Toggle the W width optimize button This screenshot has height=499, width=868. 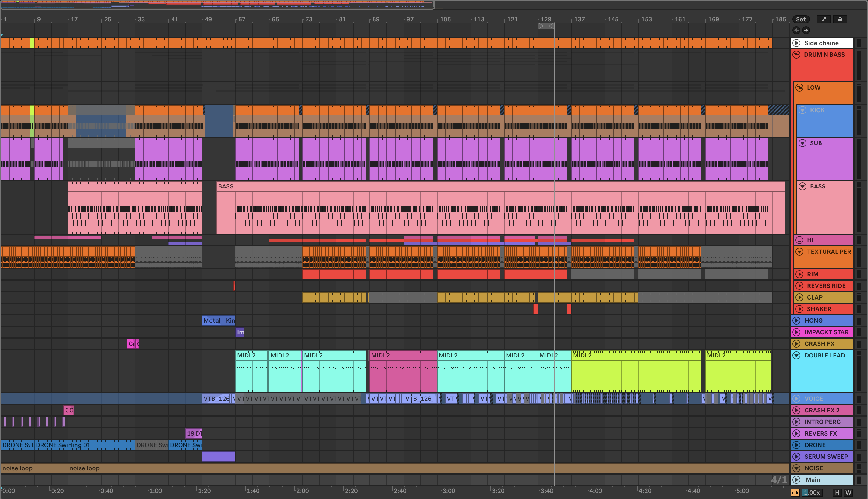[x=848, y=493]
